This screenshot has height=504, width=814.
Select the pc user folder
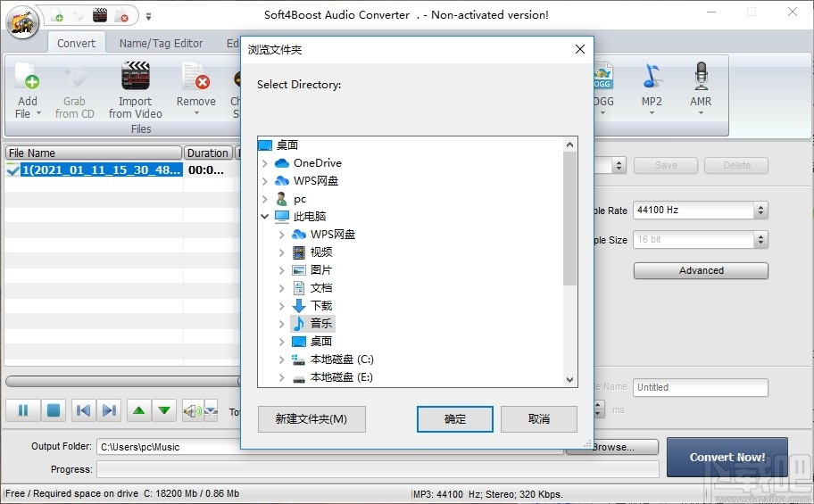point(300,199)
